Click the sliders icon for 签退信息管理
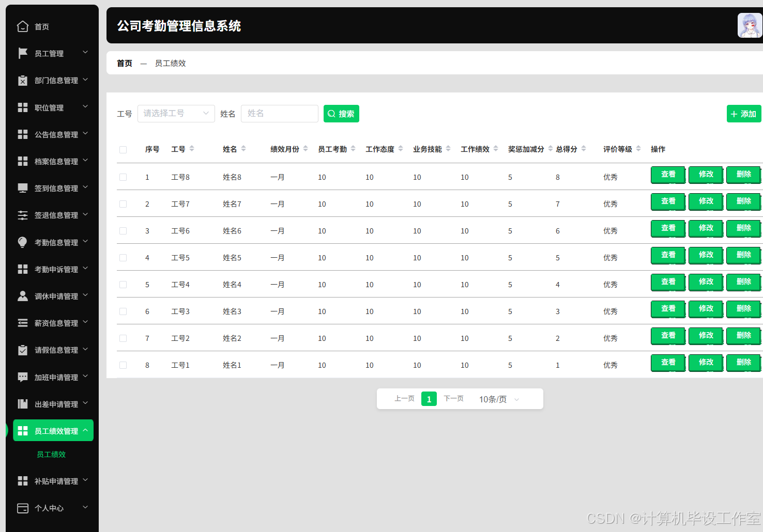The image size is (763, 532). coord(23,215)
